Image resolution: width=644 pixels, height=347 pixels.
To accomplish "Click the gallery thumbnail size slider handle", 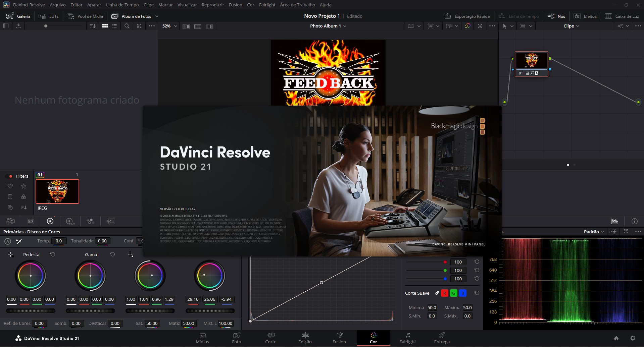I will click(46, 26).
